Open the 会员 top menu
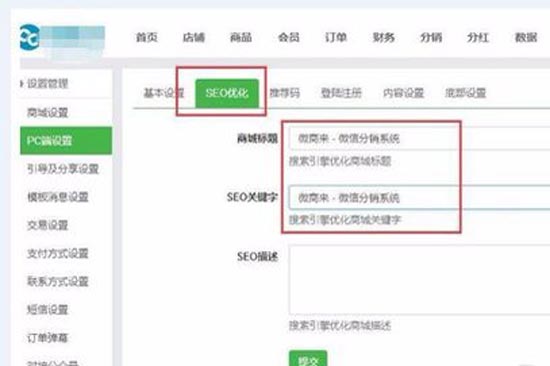The height and width of the screenshot is (366, 550). point(289,37)
